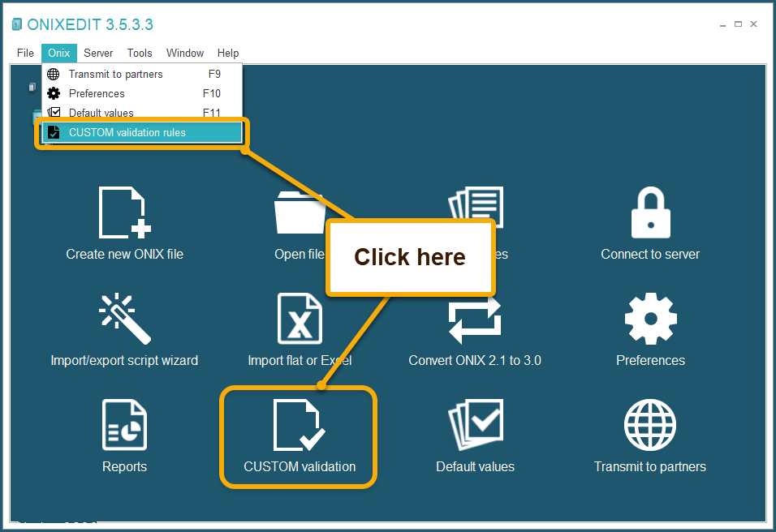This screenshot has height=532, width=776.
Task: Open the Server menu
Action: 98,53
